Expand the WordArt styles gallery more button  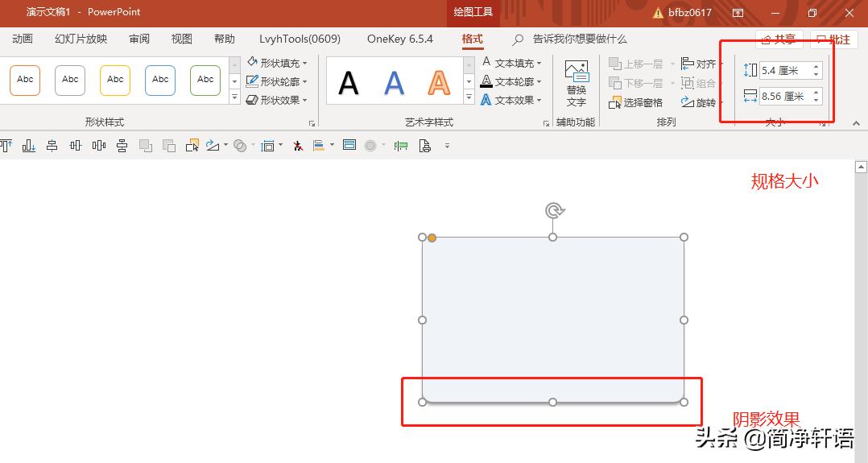(469, 97)
